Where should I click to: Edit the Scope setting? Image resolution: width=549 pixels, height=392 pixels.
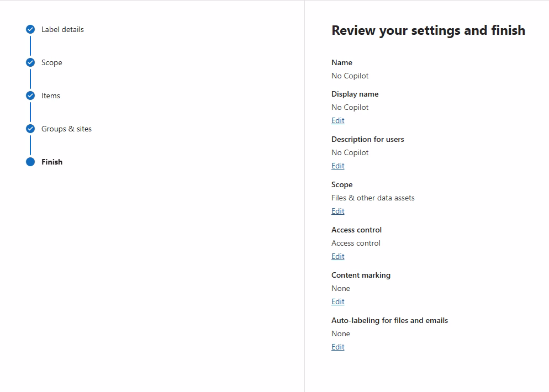338,211
